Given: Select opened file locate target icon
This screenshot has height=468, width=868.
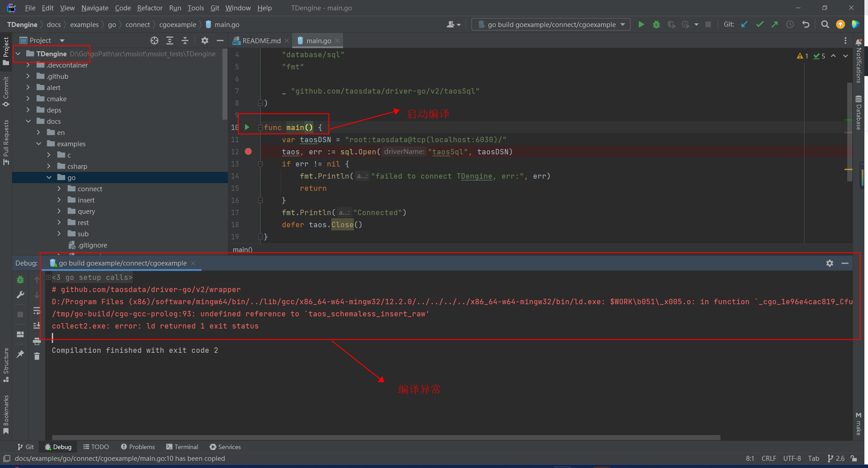Looking at the screenshot, I should (x=154, y=40).
